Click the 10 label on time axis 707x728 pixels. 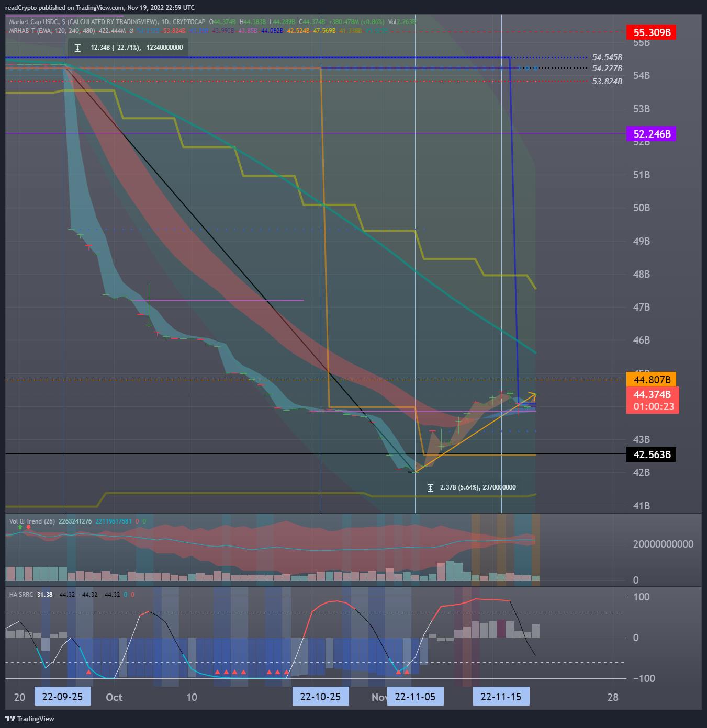tap(192, 697)
